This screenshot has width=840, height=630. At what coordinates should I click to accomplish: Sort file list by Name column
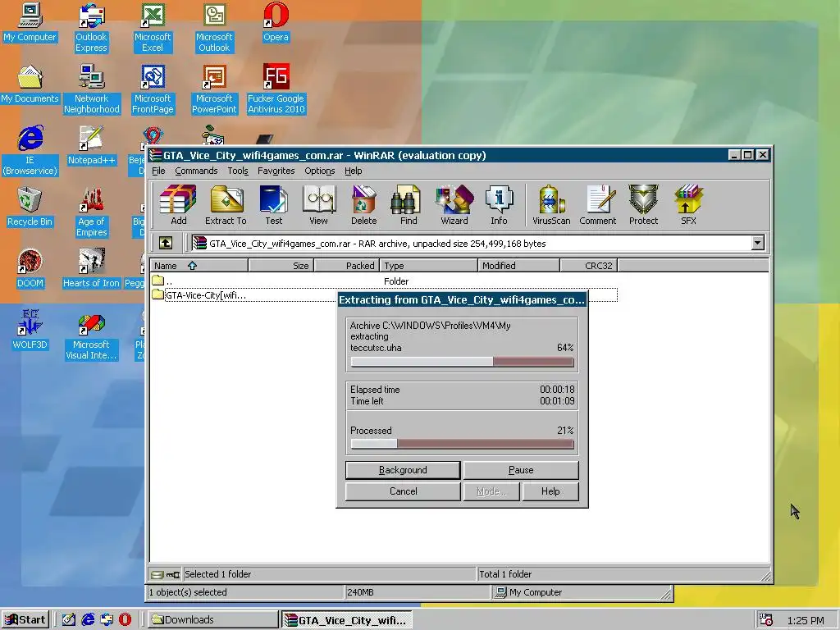[199, 265]
